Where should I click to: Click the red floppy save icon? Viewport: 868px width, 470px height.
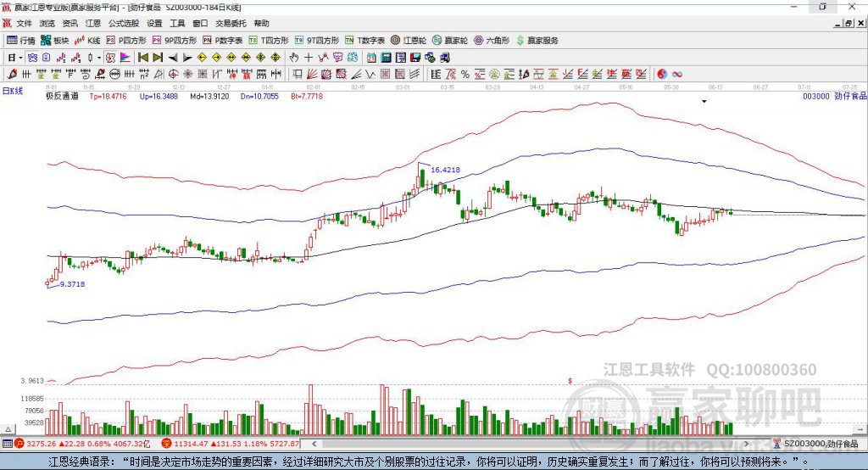click(415, 58)
